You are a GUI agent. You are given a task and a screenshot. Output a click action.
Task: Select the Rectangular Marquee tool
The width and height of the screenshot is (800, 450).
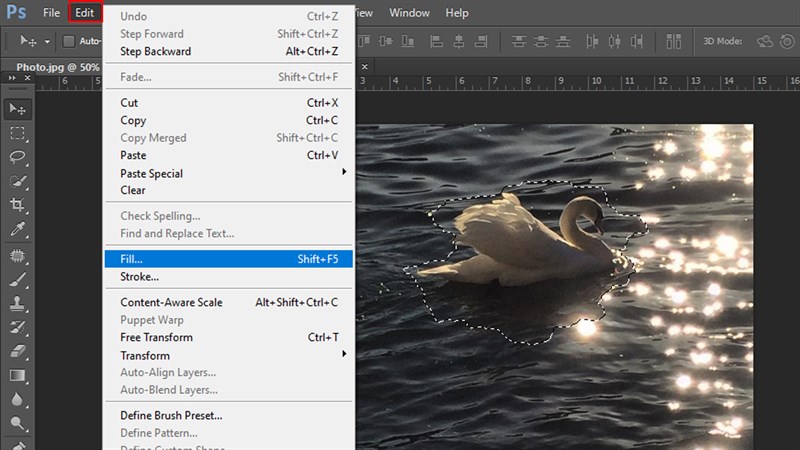click(x=17, y=133)
